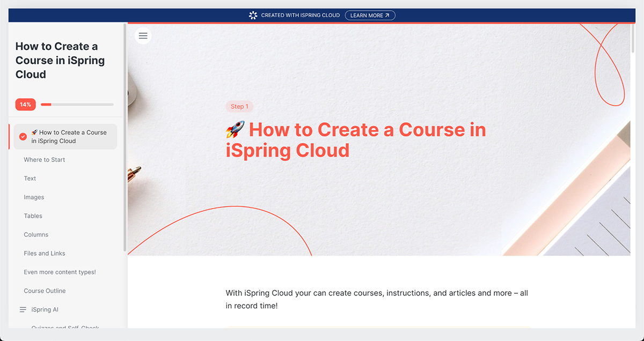Select Even more content types! item

pos(60,272)
